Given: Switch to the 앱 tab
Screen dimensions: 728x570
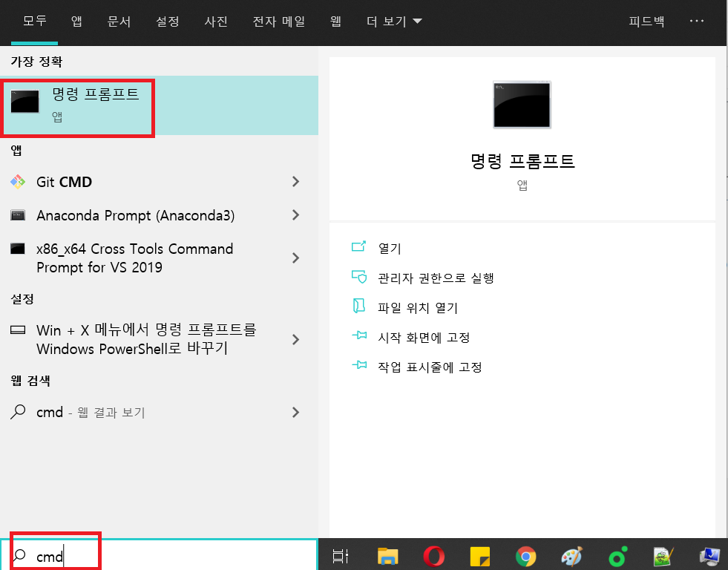Looking at the screenshot, I should tap(76, 22).
